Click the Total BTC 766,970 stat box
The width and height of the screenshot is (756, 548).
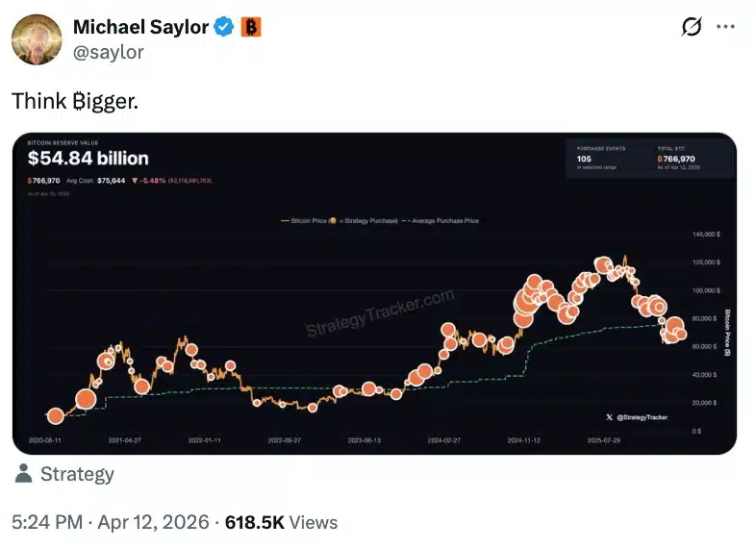[x=691, y=158]
